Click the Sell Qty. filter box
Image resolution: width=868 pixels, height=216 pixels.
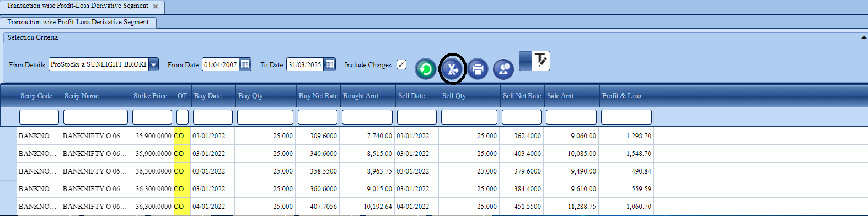[469, 117]
